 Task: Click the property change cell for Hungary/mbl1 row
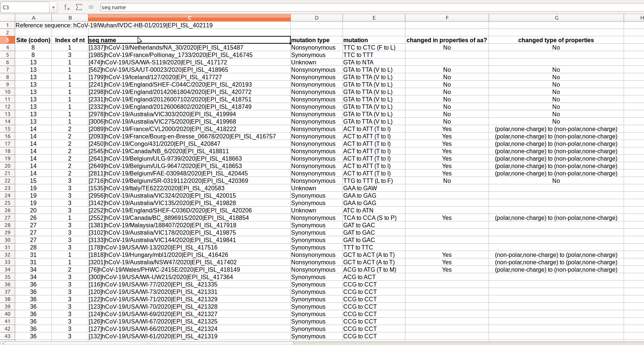[x=556, y=255]
